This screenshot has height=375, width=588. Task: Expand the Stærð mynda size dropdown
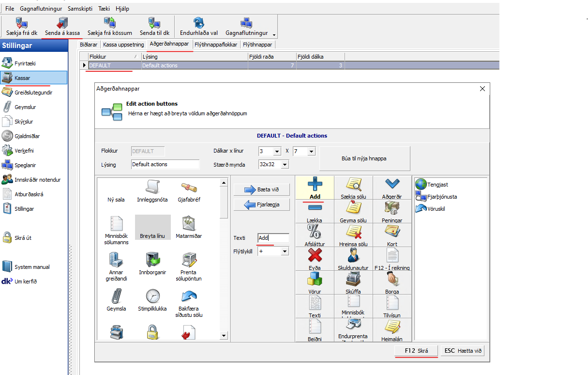pyautogui.click(x=285, y=165)
